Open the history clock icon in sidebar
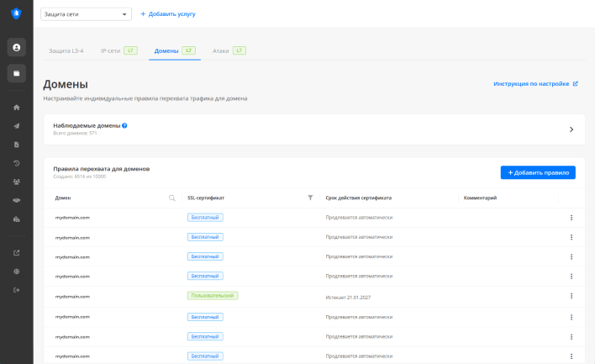This screenshot has width=595, height=364. point(17,163)
